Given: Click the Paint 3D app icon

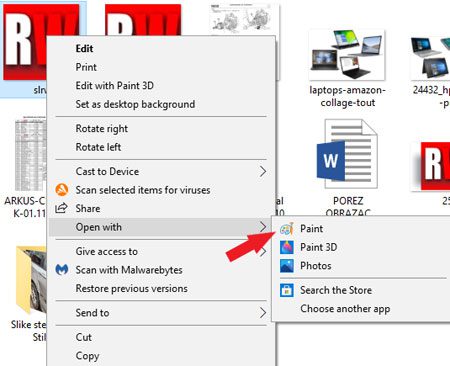Looking at the screenshot, I should (x=287, y=247).
